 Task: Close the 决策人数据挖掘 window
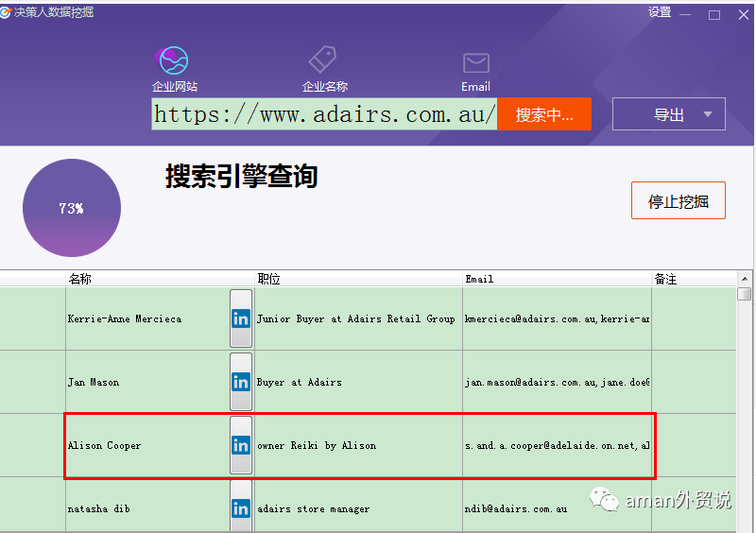coord(743,15)
